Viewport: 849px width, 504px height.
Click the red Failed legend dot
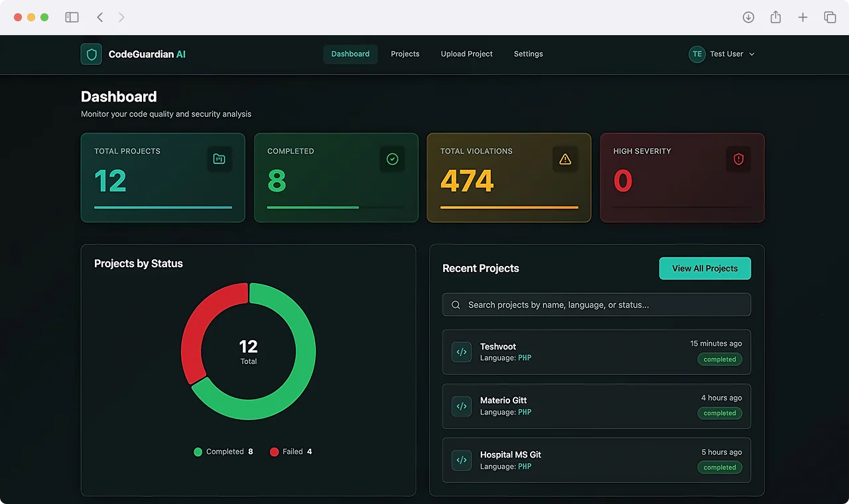274,452
